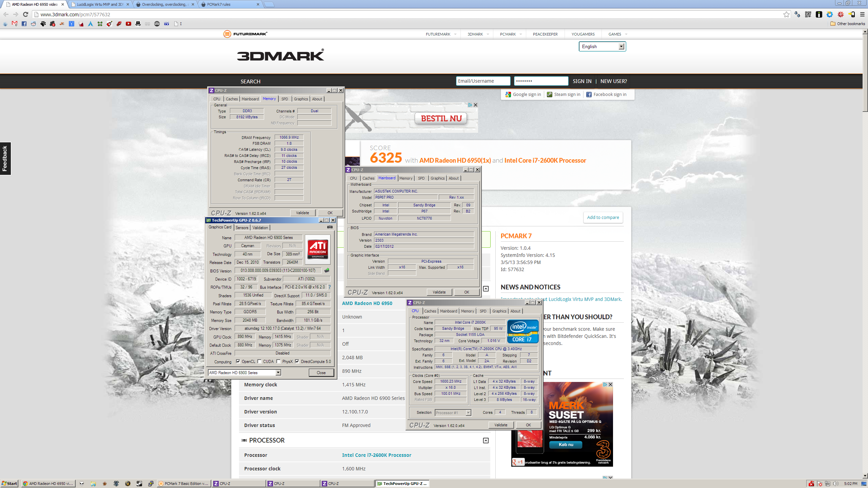Click the Futuremark logo

[245, 34]
